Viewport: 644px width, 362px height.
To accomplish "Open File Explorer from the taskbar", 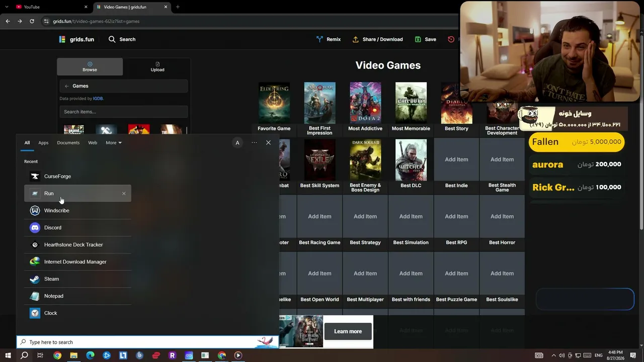I will point(73,355).
